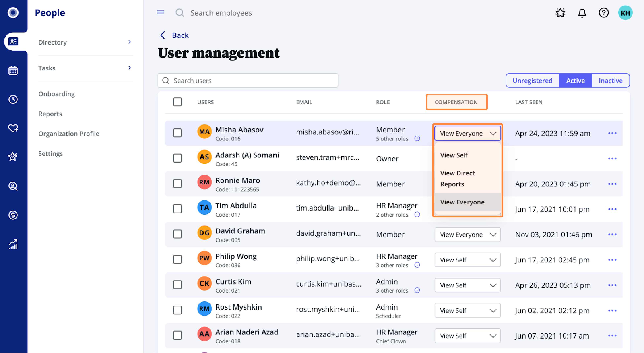This screenshot has width=644, height=353.
Task: Choose View Everyone in dropdown list
Action: point(468,202)
